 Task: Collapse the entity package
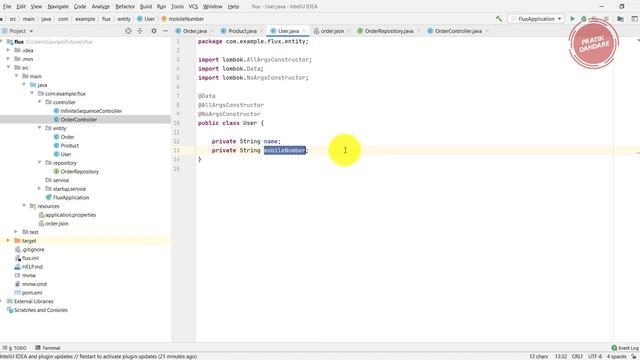click(x=40, y=128)
